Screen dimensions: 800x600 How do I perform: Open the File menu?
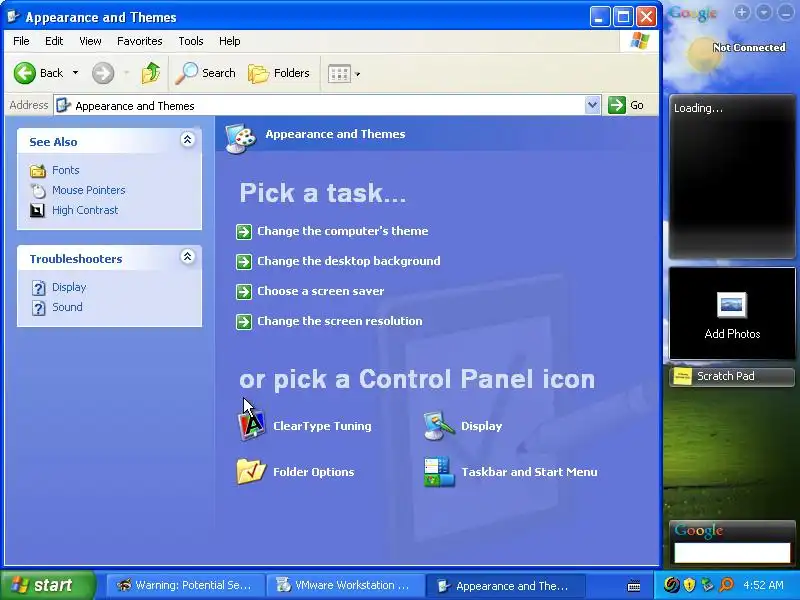[x=21, y=41]
